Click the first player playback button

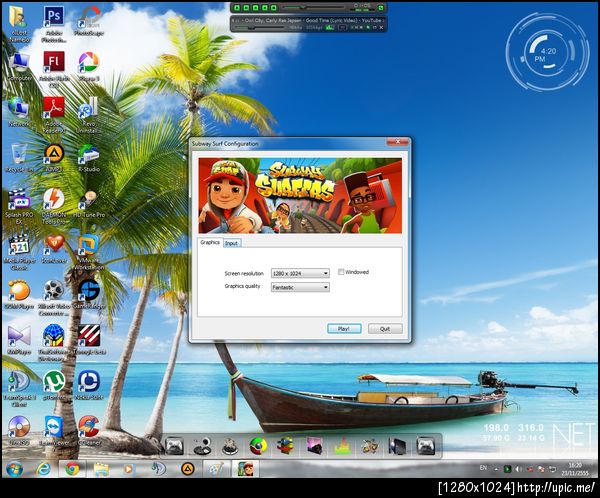coord(237,8)
